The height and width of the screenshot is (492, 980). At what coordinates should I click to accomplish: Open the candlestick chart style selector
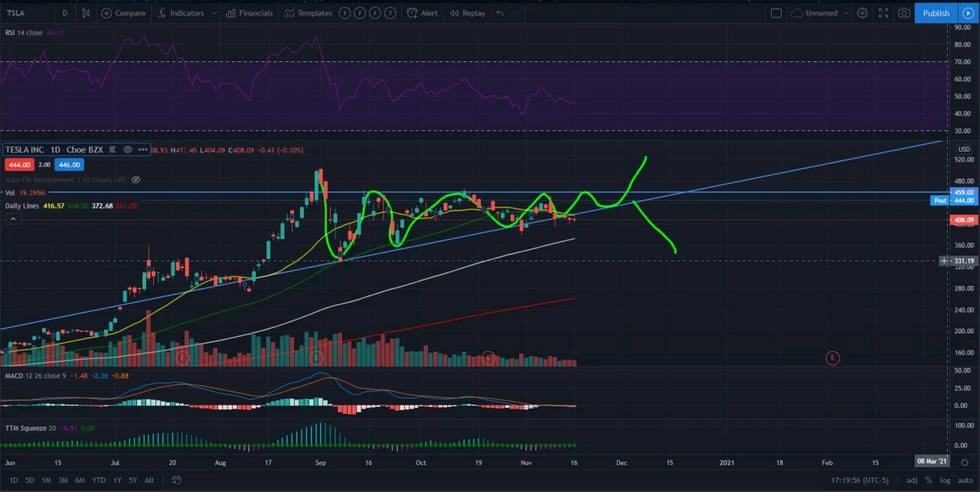pyautogui.click(x=85, y=13)
